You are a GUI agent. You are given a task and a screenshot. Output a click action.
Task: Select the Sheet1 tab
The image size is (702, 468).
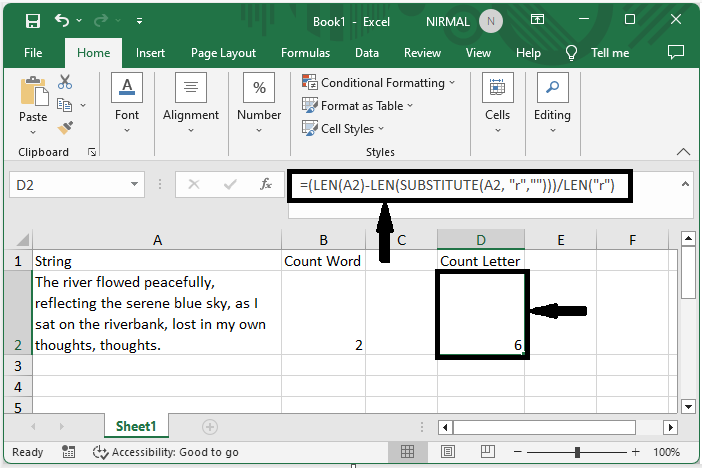pyautogui.click(x=136, y=426)
